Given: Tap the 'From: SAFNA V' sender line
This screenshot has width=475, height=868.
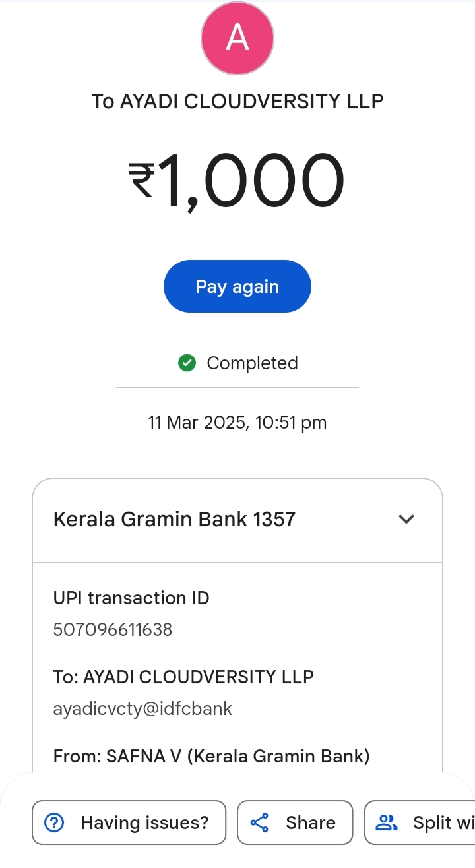Looking at the screenshot, I should (211, 756).
